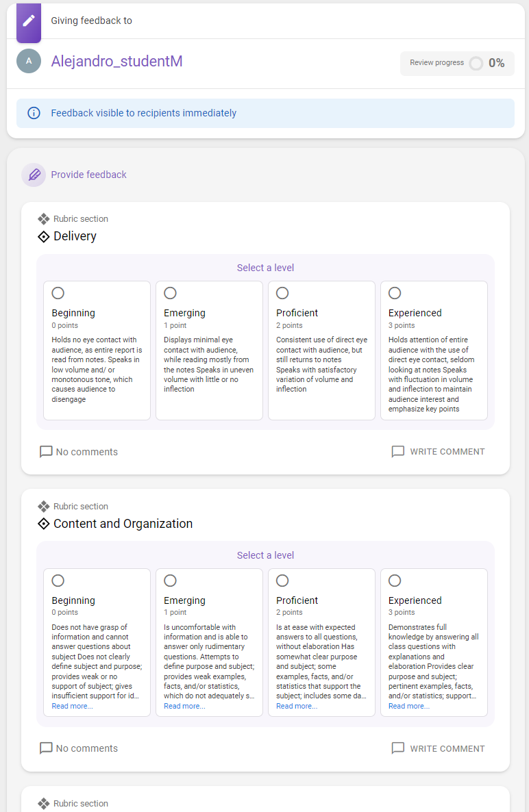Click the Provide feedback pen icon

click(x=34, y=175)
